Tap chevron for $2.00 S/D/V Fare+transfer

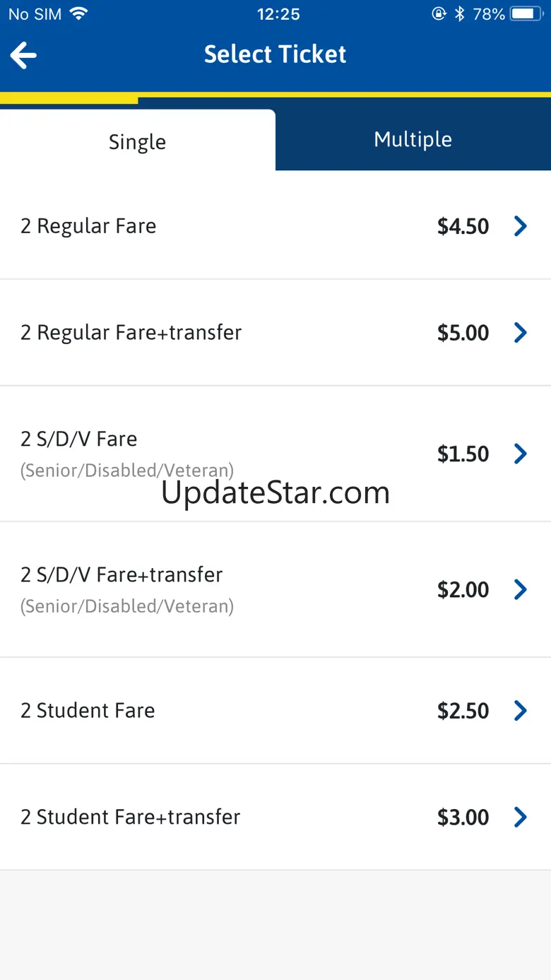tap(521, 589)
